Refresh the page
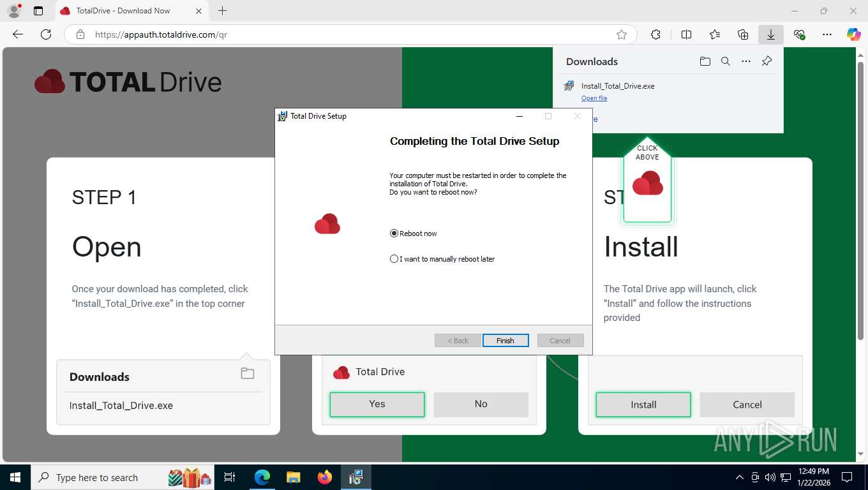The width and height of the screenshot is (868, 490). [46, 34]
